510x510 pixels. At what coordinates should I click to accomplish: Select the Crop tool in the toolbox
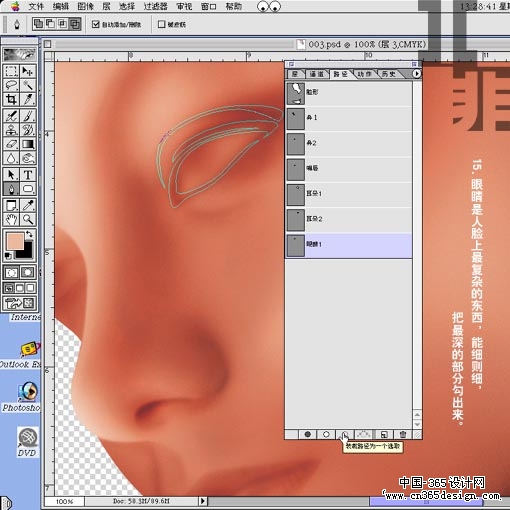click(11, 99)
